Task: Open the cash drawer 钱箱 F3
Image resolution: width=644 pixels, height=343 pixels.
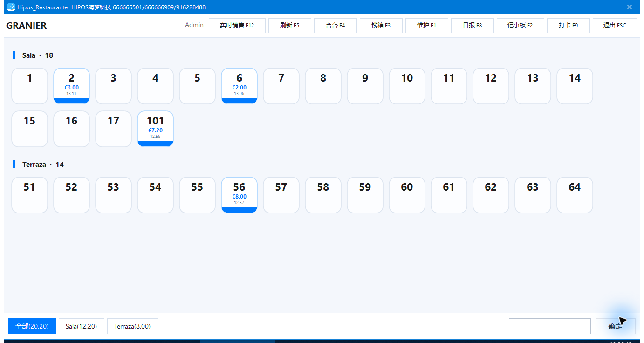Action: [381, 26]
